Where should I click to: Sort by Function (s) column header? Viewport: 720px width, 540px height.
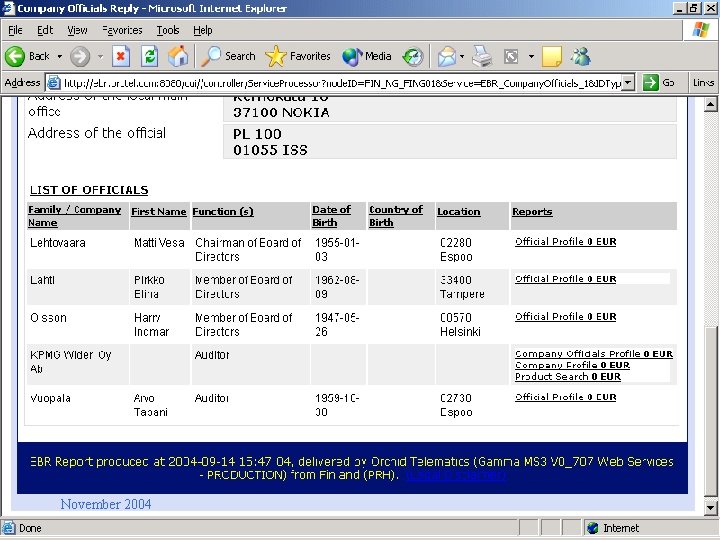click(x=223, y=212)
